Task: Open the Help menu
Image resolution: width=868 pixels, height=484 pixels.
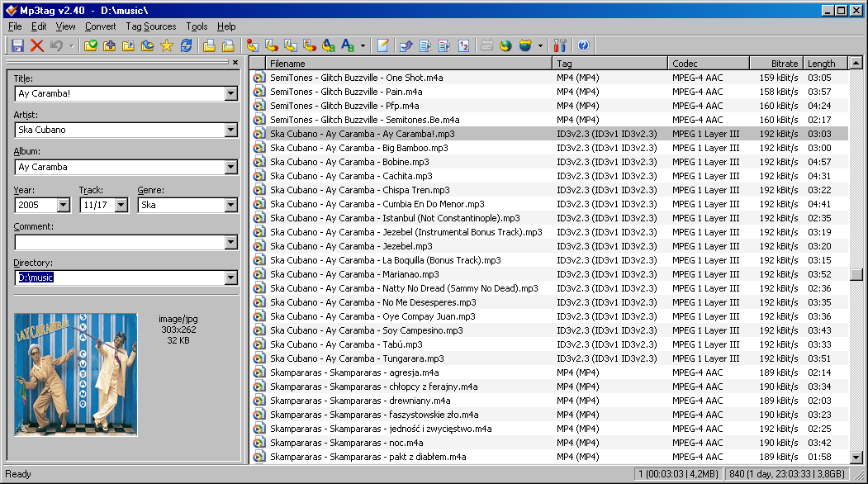Action: tap(225, 26)
